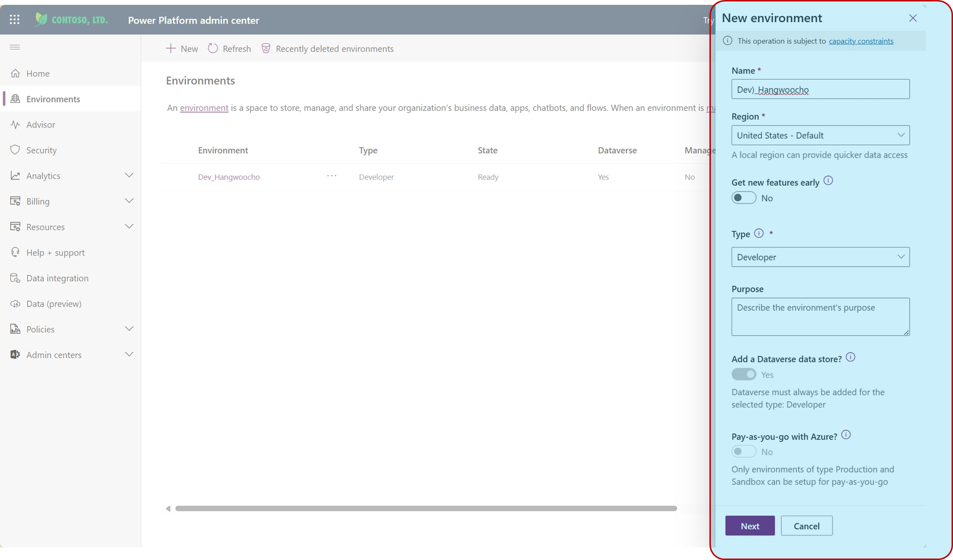Click the scrollbar left arrow
The image size is (953, 560).
click(x=168, y=508)
